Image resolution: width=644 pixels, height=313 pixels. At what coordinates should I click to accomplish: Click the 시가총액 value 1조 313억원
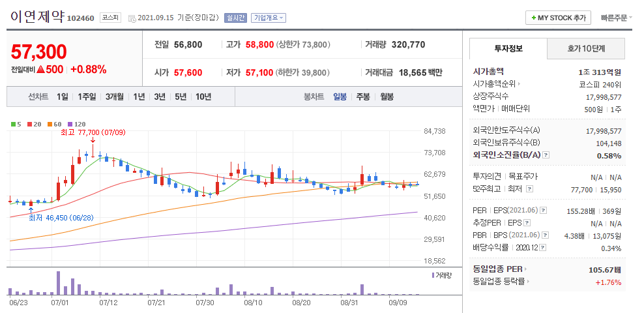tap(600, 72)
